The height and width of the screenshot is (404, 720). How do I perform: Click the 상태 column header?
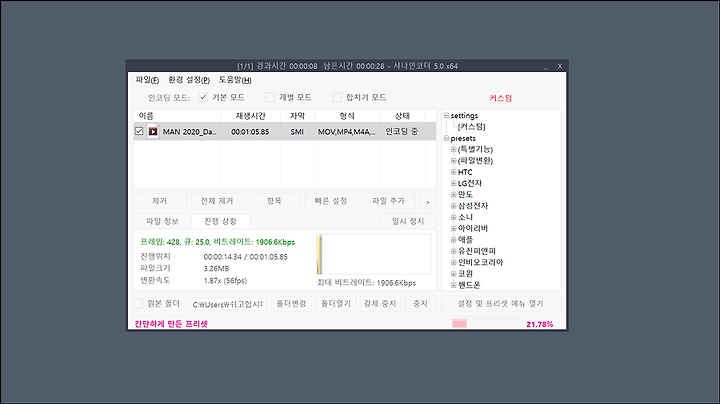402,116
